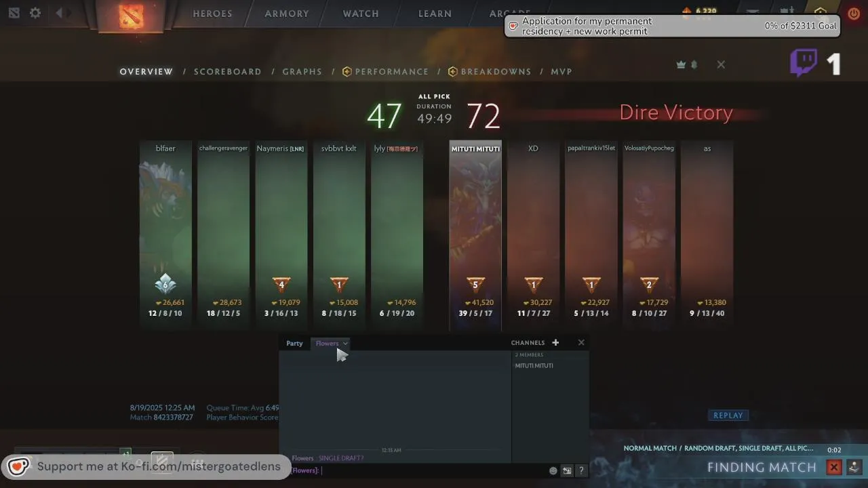Select MITUTI MITUTI in channel members list
The width and height of the screenshot is (868, 488).
coord(534,366)
